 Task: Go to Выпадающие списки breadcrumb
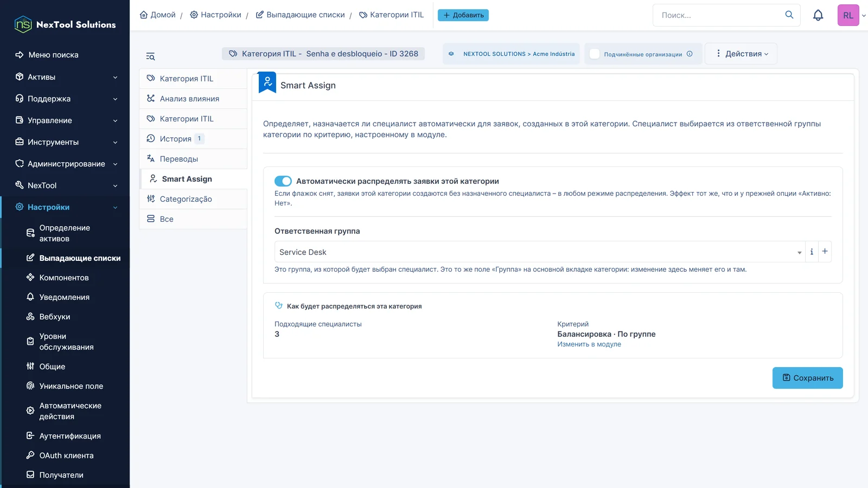tap(301, 15)
